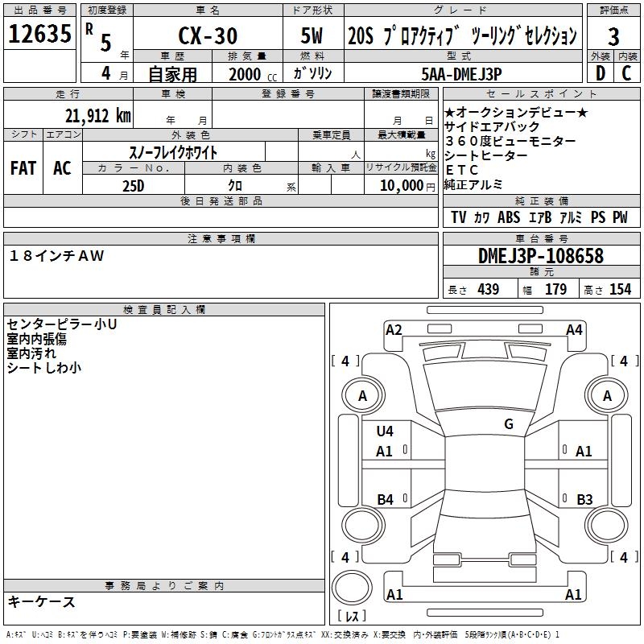Select the interior color クロ
This screenshot has width=644, height=644.
235,186
